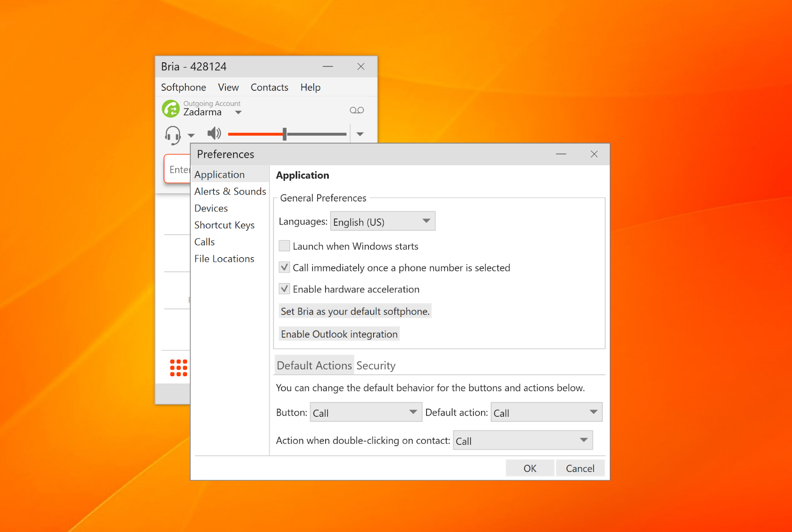Select Alerts & Sounds in preferences list

(x=230, y=192)
